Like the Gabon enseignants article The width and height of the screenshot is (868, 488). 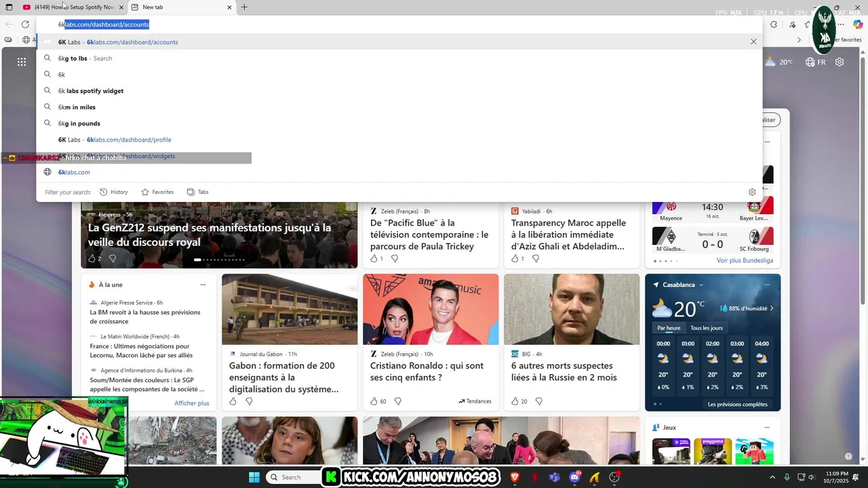tap(233, 401)
